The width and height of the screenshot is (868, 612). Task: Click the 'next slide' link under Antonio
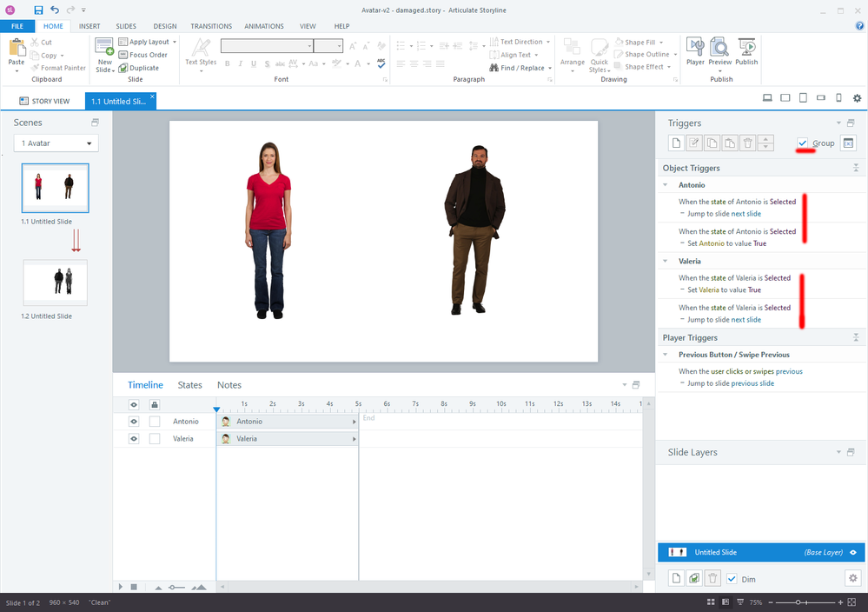[x=745, y=214]
